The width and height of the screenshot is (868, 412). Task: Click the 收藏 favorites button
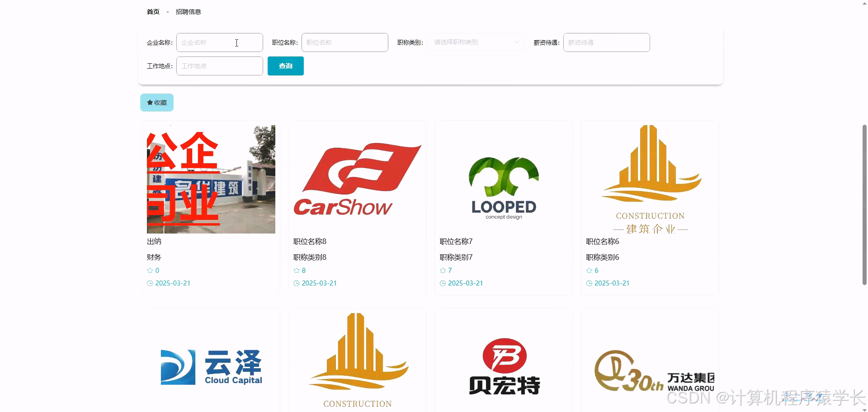pos(156,103)
